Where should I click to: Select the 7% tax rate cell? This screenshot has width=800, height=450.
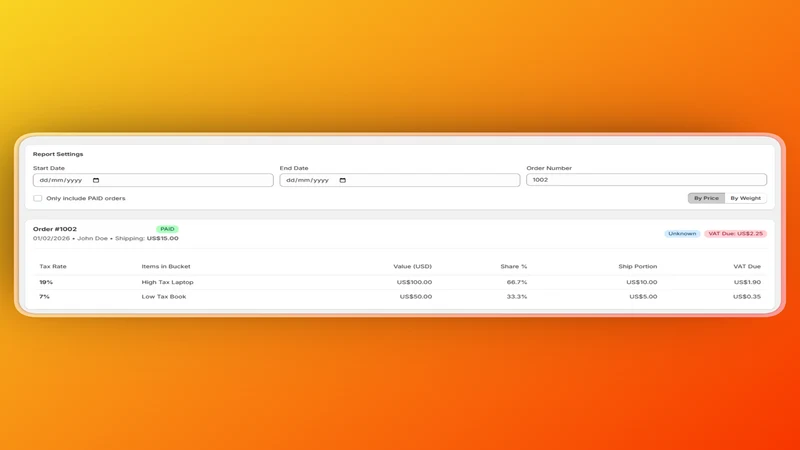[44, 296]
